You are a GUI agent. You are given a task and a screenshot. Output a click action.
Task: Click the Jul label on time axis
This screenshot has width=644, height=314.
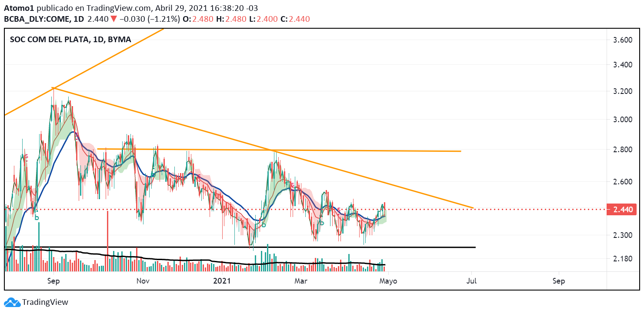click(x=471, y=281)
